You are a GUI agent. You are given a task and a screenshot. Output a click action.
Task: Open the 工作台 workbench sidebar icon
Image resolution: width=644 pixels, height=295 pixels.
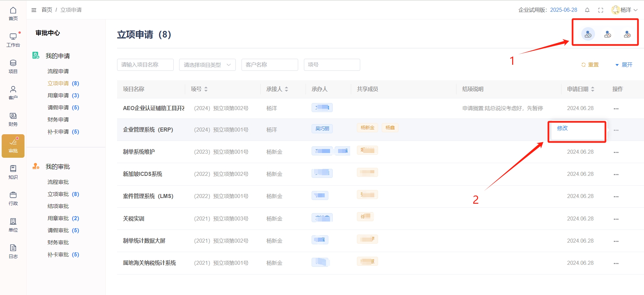pos(13,40)
